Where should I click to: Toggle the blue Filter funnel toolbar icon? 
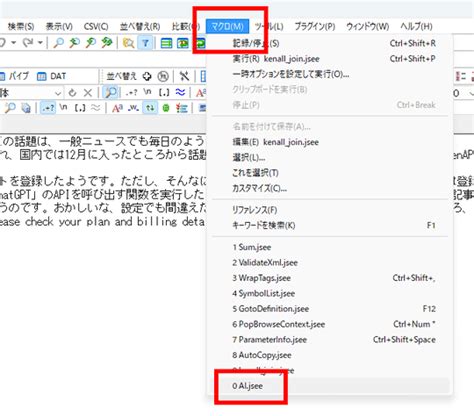click(146, 43)
